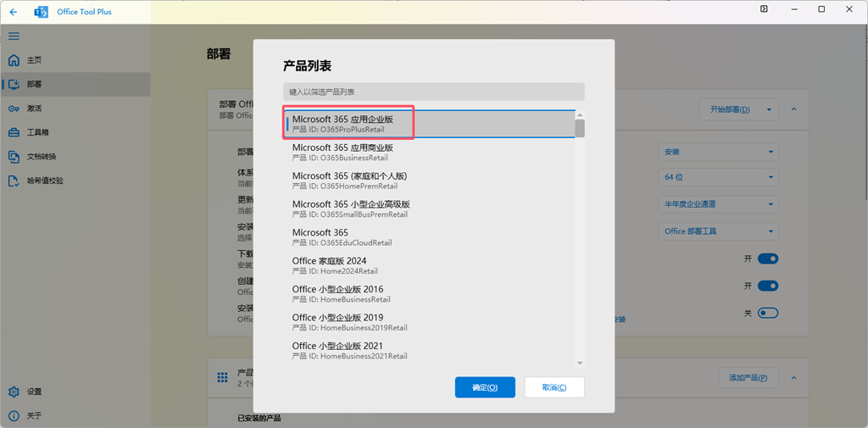Go back with the arrow icon

coord(14,12)
